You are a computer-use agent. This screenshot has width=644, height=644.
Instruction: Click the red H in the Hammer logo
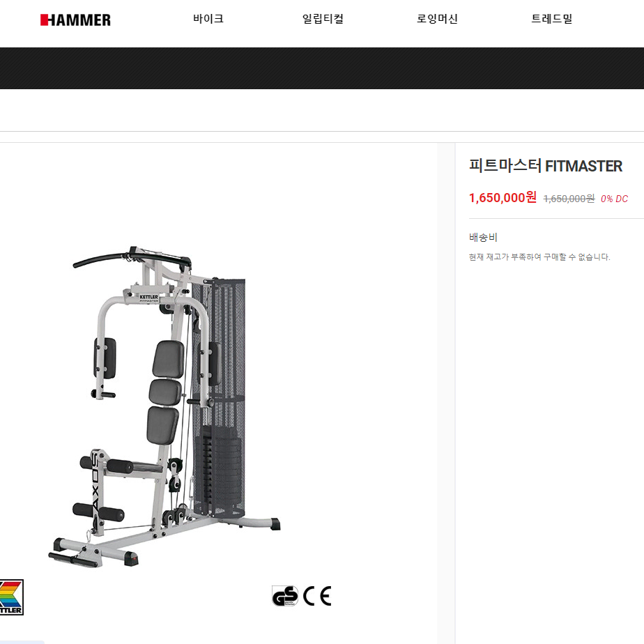click(x=45, y=20)
